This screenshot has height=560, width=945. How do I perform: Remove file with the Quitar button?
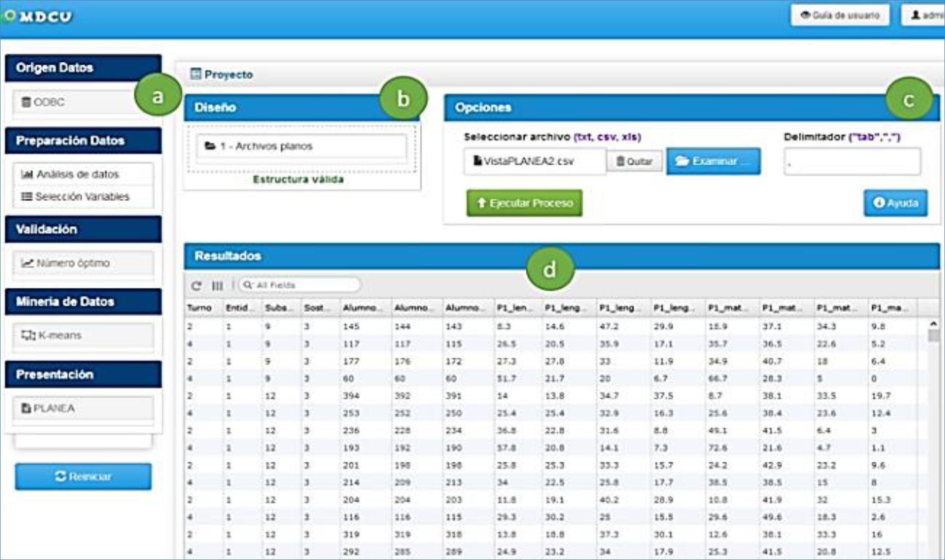tap(634, 162)
